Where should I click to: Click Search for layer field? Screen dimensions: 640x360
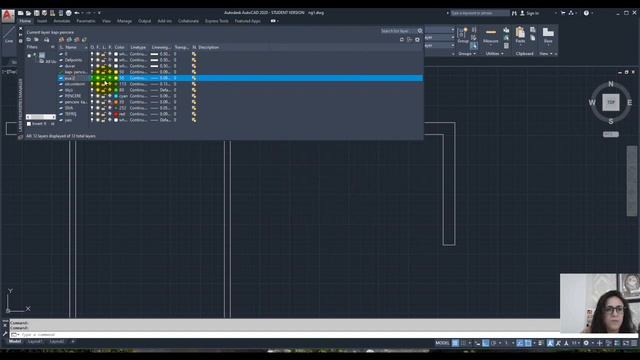[x=399, y=31]
